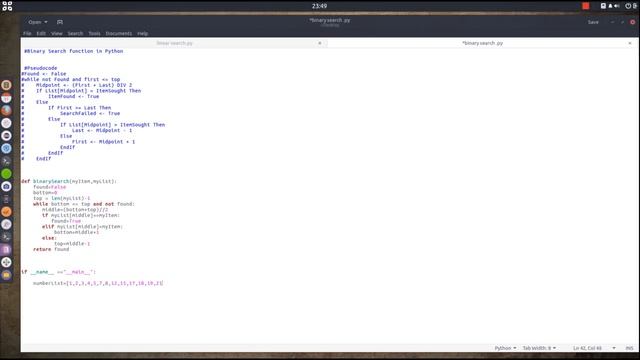
Task: Click the 'middle=(bottom+top)//2' line
Action: tap(75, 209)
